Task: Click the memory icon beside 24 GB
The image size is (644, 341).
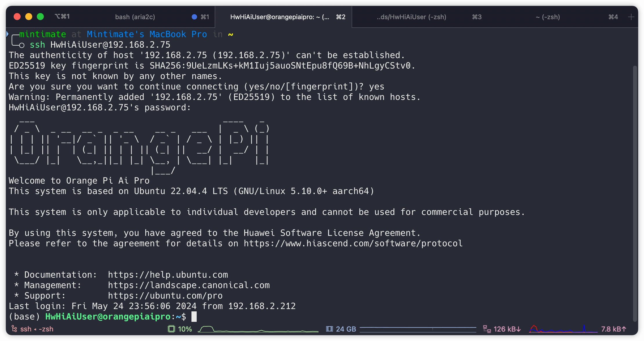Action: (x=329, y=329)
